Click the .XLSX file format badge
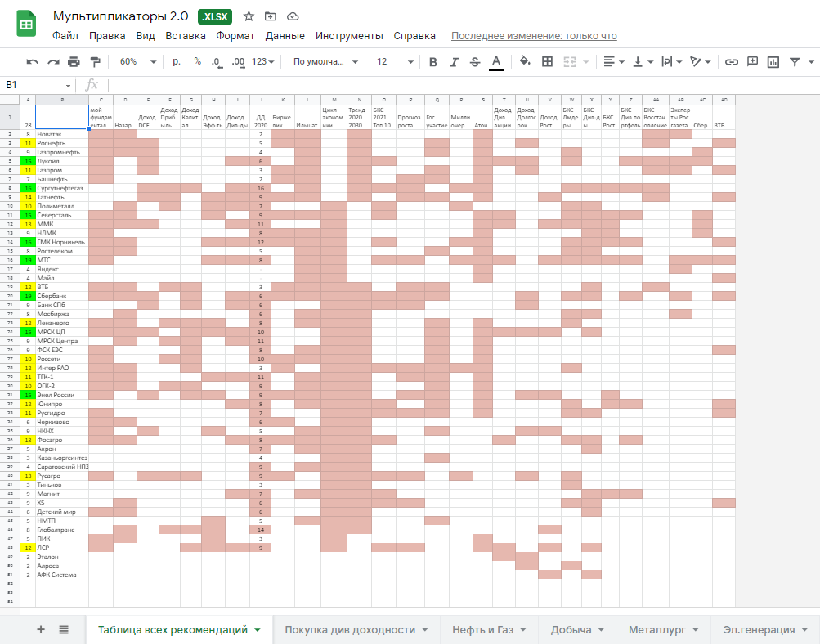The width and height of the screenshot is (820, 644). (215, 16)
